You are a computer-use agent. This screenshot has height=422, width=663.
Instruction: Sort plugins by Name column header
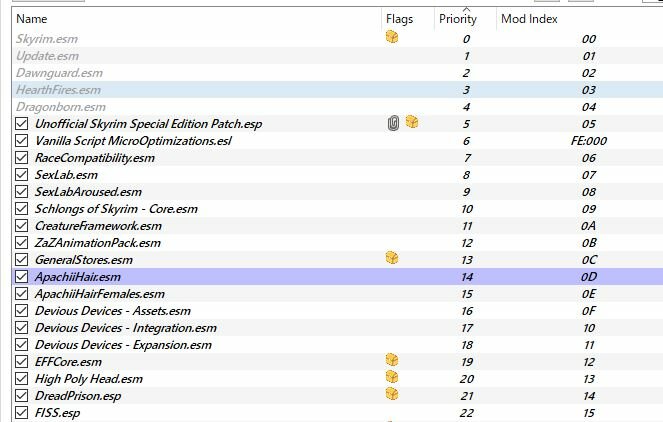pos(32,19)
